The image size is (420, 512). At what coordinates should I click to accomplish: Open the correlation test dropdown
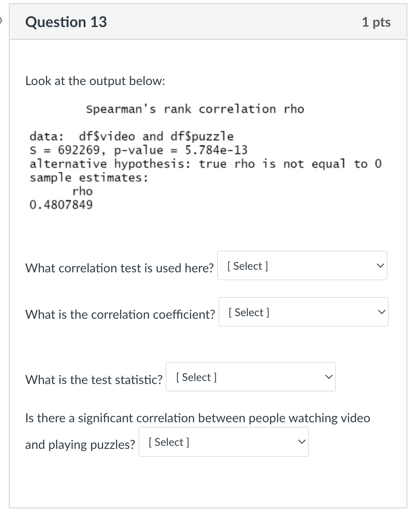click(302, 265)
